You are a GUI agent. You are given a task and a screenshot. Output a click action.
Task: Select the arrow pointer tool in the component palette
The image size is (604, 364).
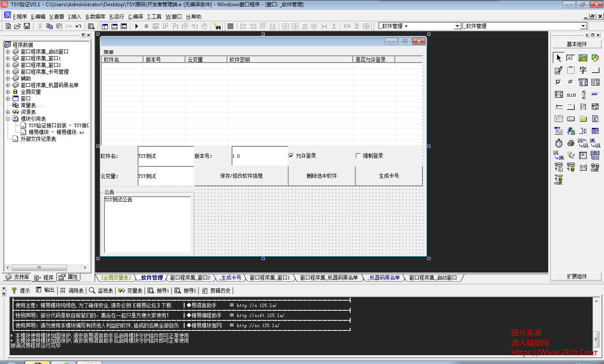(558, 58)
